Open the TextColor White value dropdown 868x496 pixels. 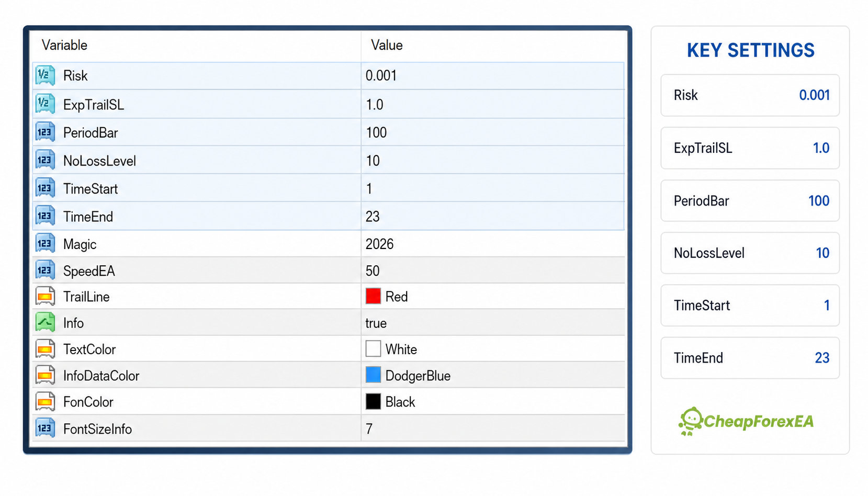click(x=493, y=349)
